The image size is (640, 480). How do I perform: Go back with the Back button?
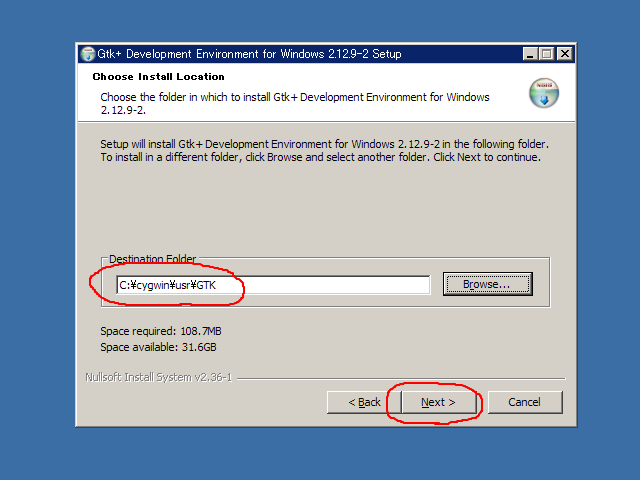pos(364,402)
